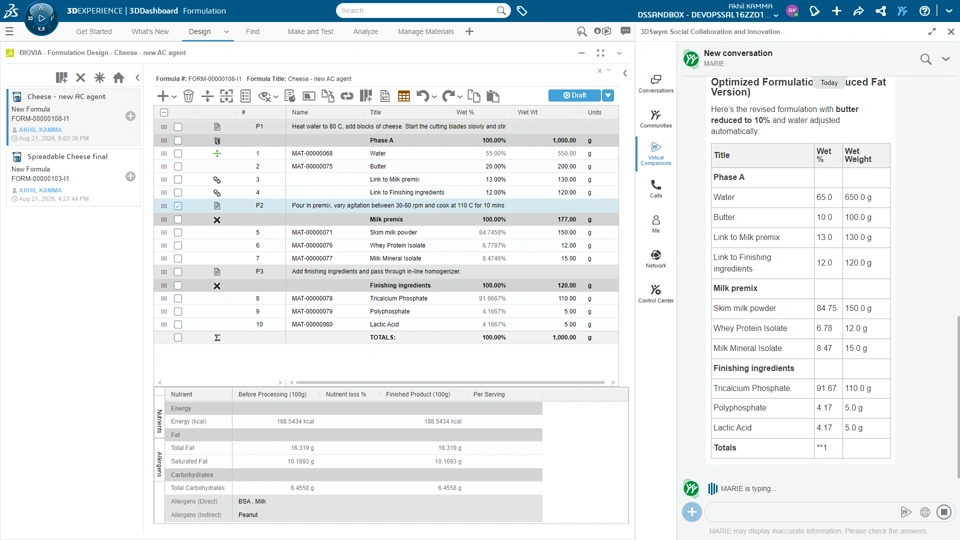Open the Draft status dropdown arrow
960x540 pixels.
click(x=608, y=96)
